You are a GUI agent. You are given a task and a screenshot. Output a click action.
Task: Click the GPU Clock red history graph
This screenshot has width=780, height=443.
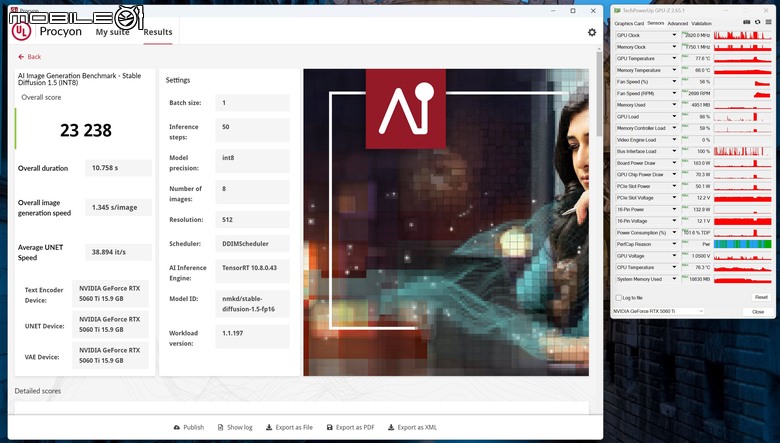click(743, 35)
